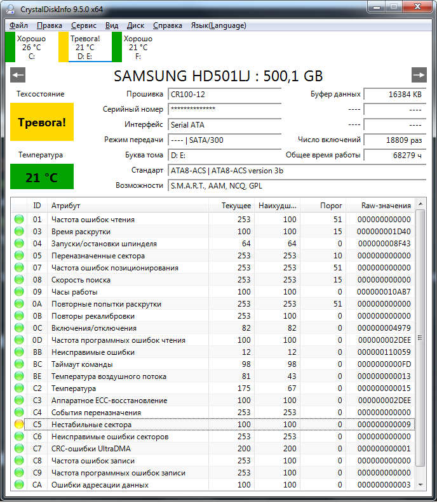Click the Serial ATA interface field

click(224, 124)
